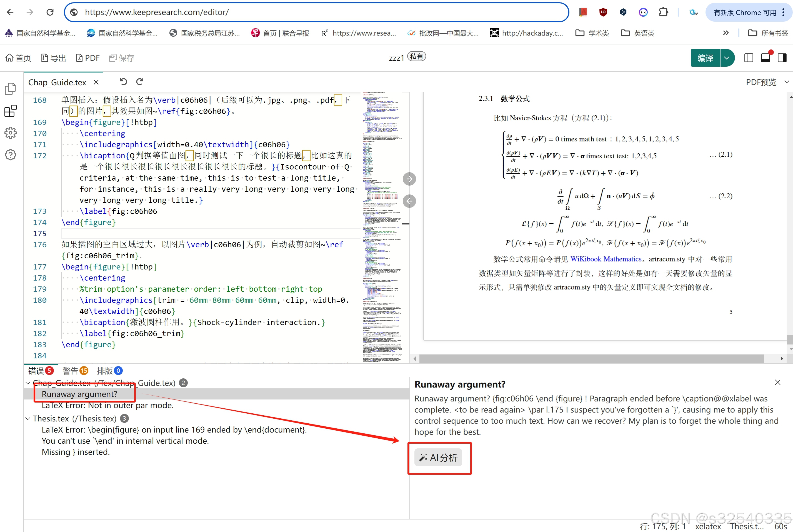The image size is (793, 532).
Task: Close the Chap_Guide.tex tab
Action: (96, 83)
